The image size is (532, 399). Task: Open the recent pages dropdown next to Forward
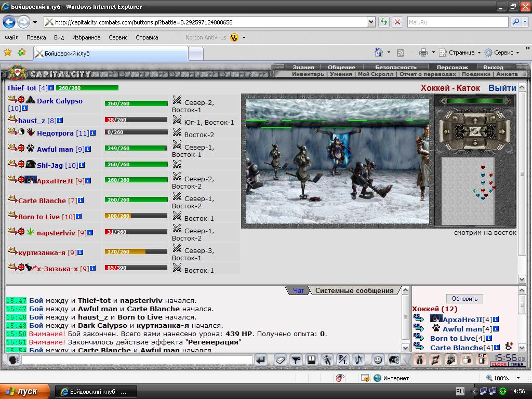point(35,22)
